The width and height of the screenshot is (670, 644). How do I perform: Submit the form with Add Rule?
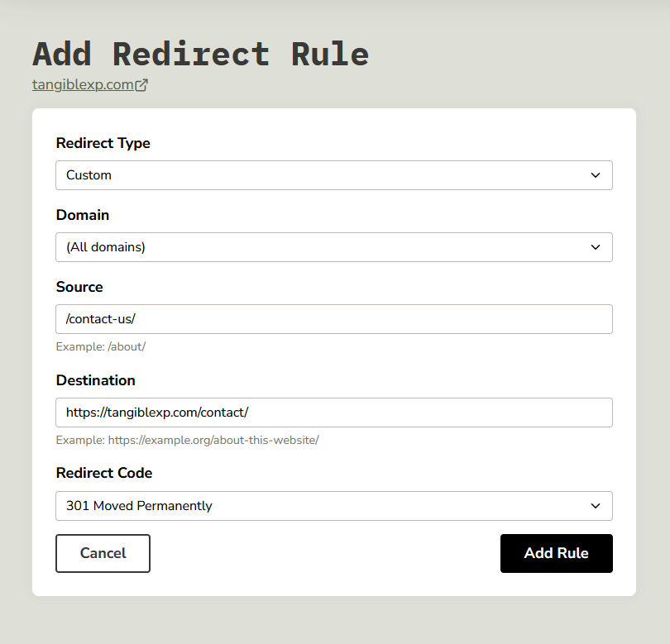556,553
